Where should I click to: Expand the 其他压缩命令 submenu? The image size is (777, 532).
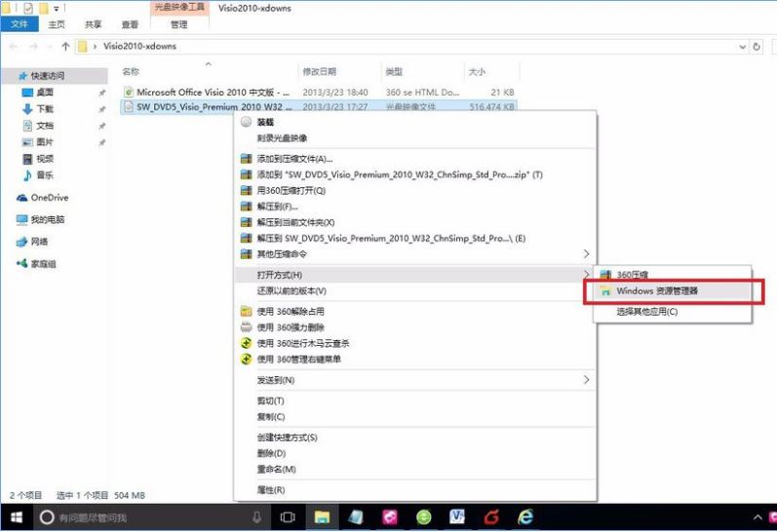click(x=415, y=254)
